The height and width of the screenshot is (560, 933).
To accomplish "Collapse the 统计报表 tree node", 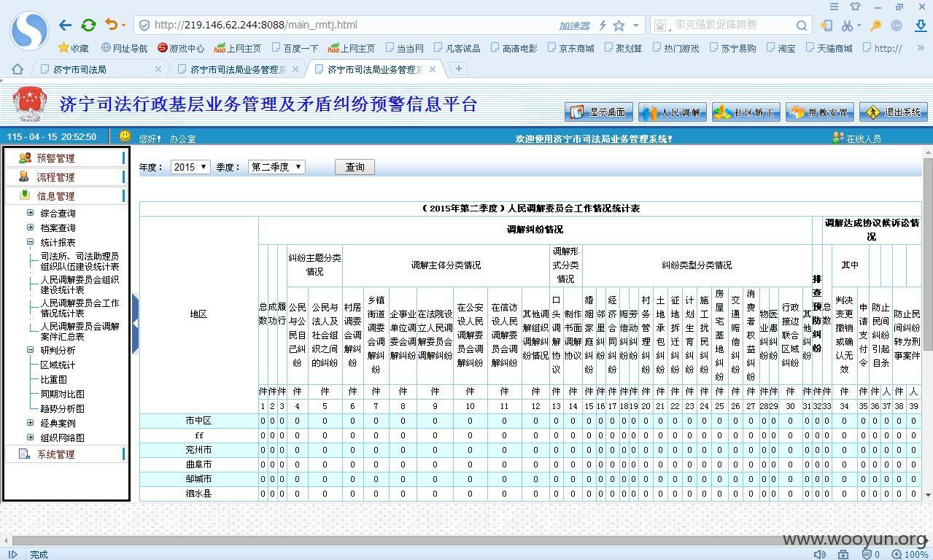I will click(30, 242).
